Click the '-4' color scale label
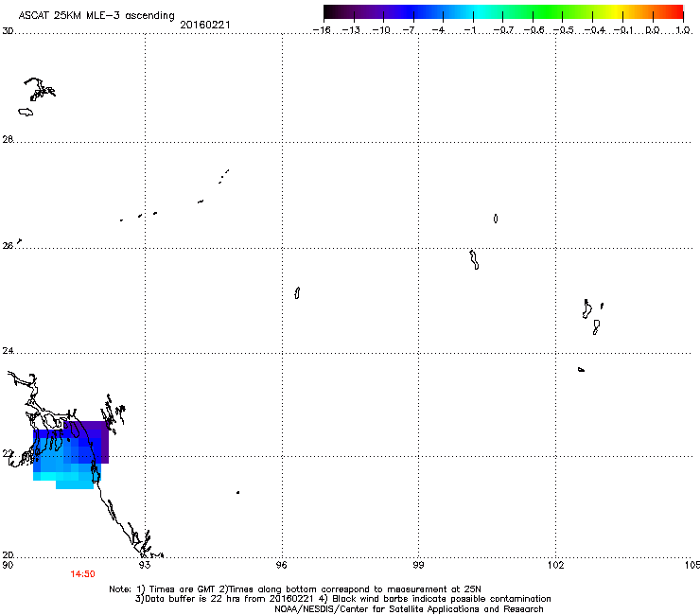This screenshot has width=700, height=615. click(x=438, y=30)
